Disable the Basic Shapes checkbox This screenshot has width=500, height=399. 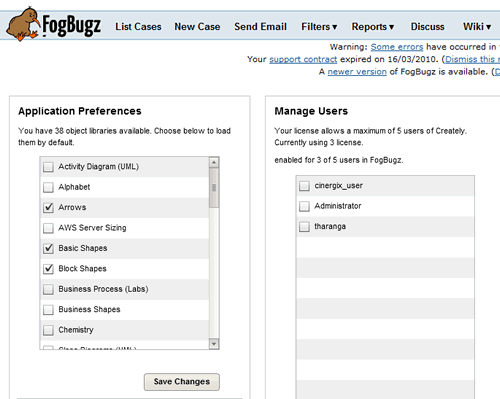tap(48, 248)
